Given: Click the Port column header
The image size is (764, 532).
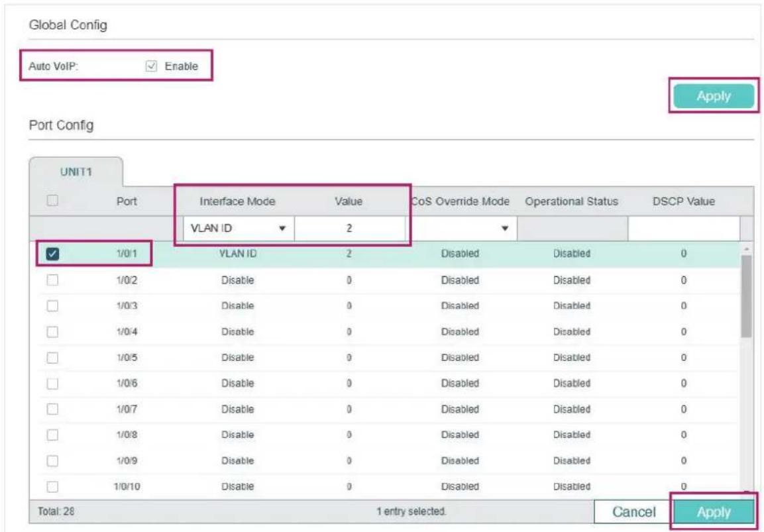Looking at the screenshot, I should click(x=127, y=201).
